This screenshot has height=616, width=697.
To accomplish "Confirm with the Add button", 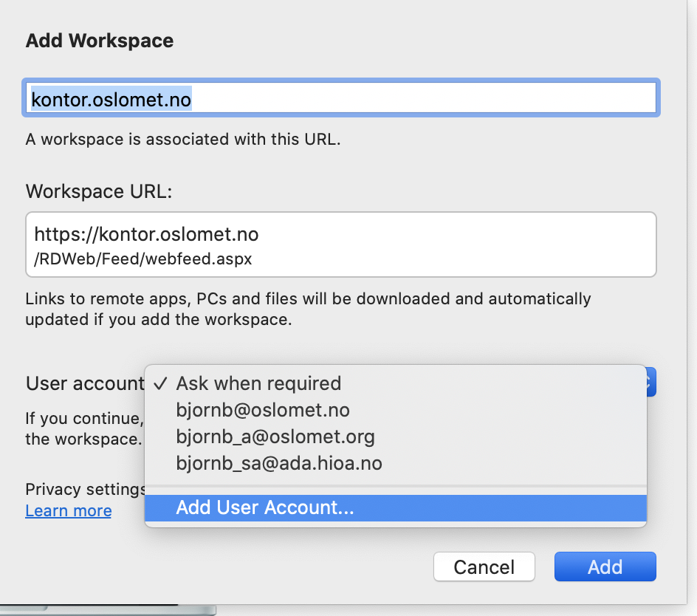I will tap(605, 567).
